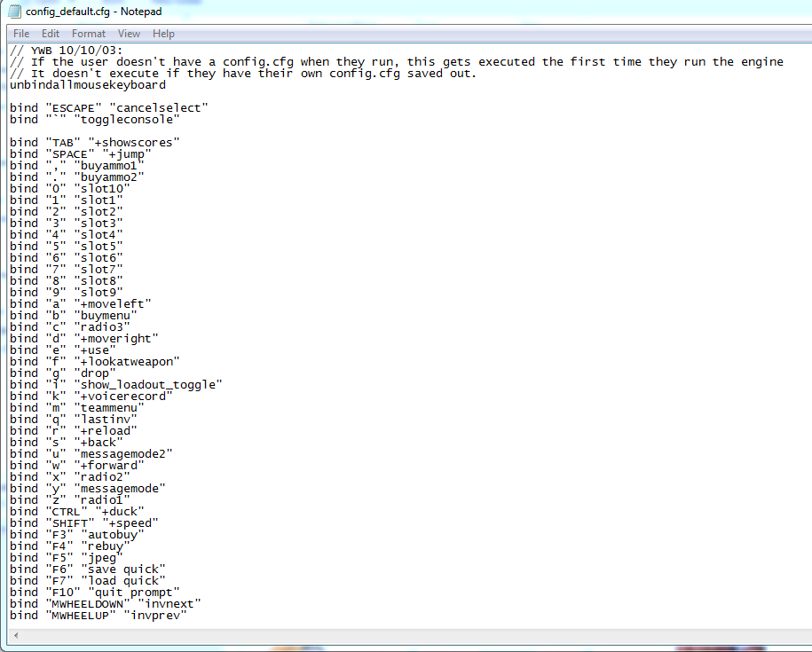Click the 'show_loadout_toggle' bind line
The image size is (812, 652).
[116, 384]
